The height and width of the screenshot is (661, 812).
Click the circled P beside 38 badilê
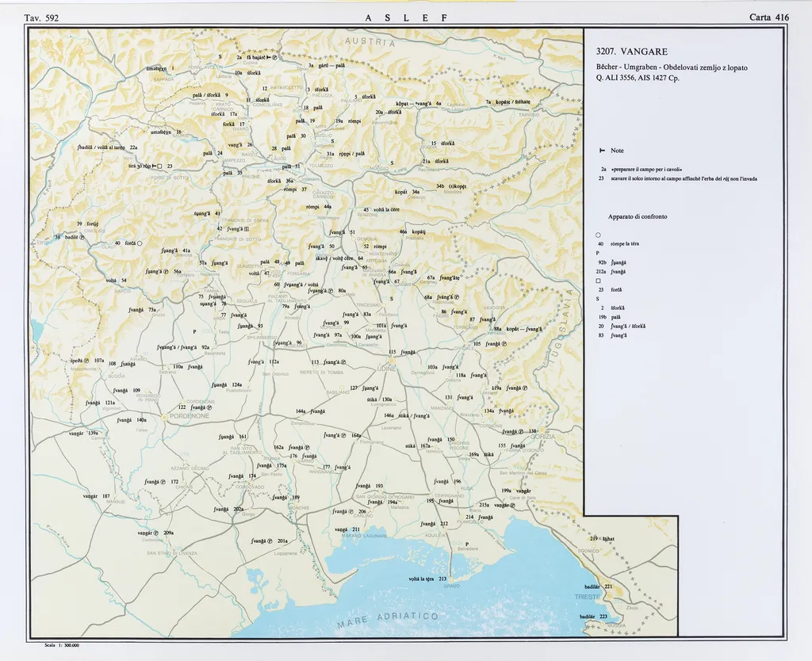tap(81, 237)
